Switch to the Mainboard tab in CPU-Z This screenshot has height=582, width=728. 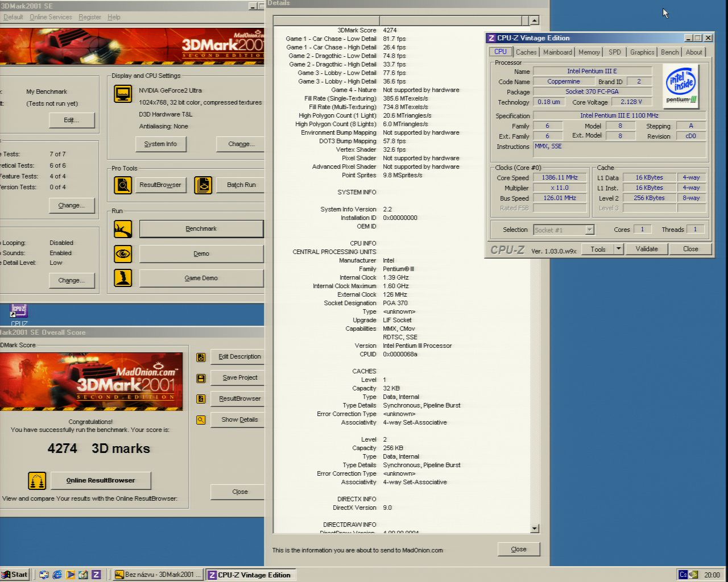[x=557, y=52]
